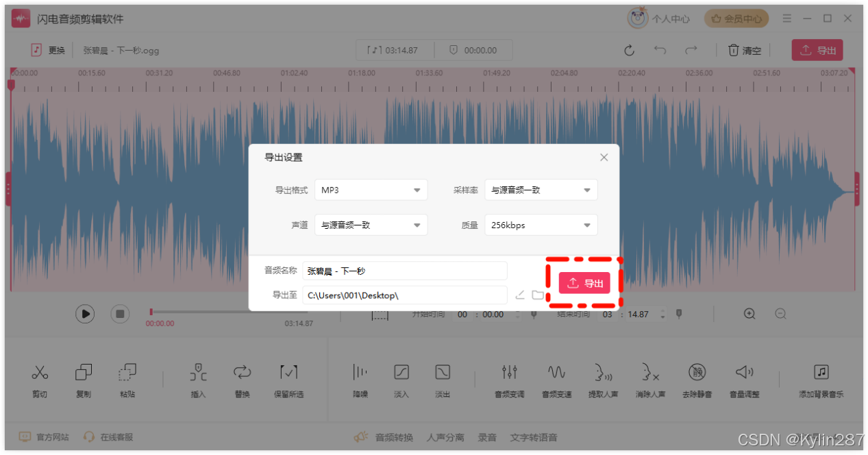Viewport: 868px width, 455px height.
Task: Zoom in on the waveform with the magnifier
Action: [749, 313]
